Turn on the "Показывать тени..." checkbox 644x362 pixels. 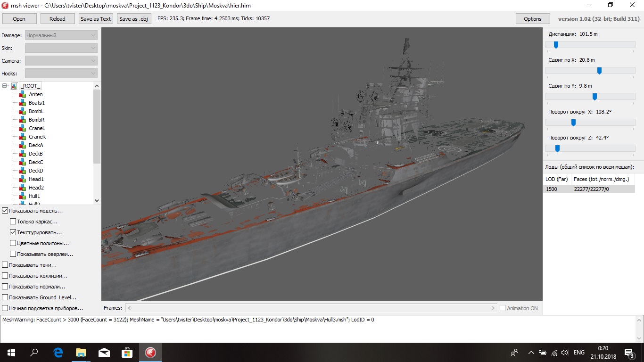pyautogui.click(x=5, y=265)
